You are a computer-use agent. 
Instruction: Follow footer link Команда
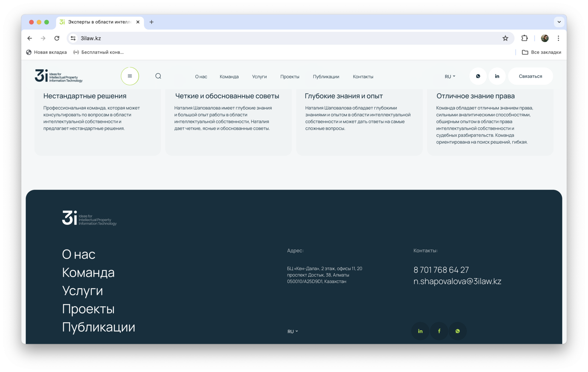pos(88,273)
